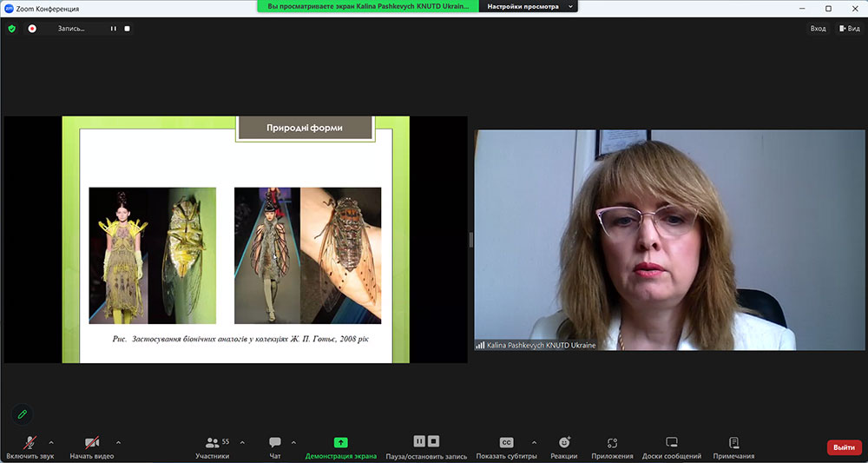Screen dimensions: 868x463
Task: Click the winged runway model photo
Action: [267, 256]
